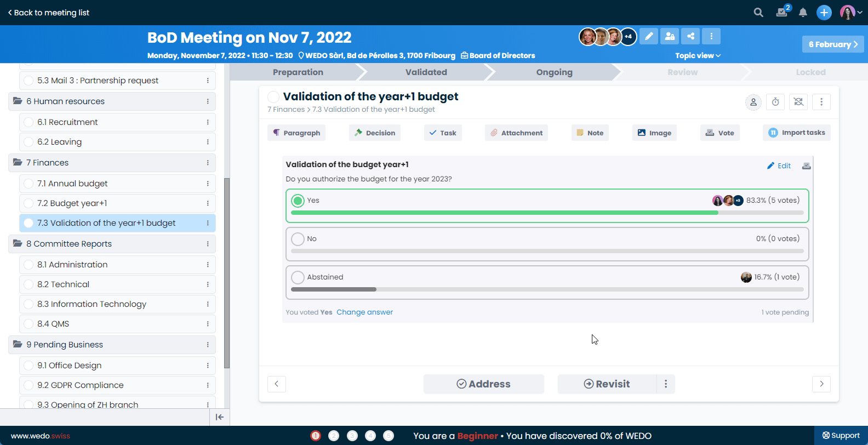Collapse the 7 Finances folder
This screenshot has width=868, height=445.
(18, 162)
